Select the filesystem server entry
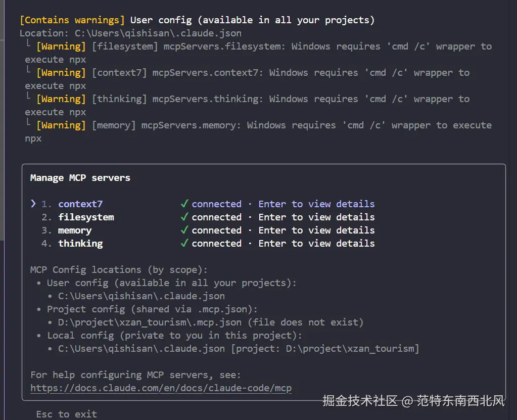517x420 pixels. pyautogui.click(x=86, y=217)
